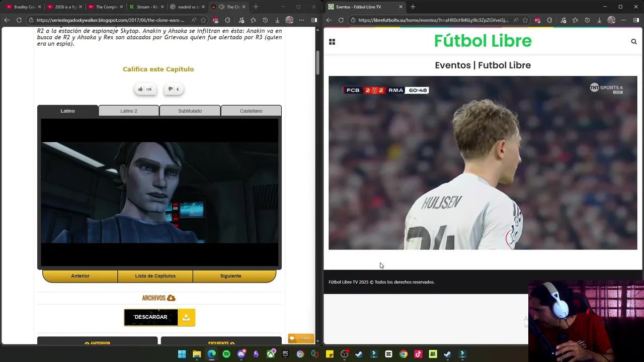The width and height of the screenshot is (644, 362).
Task: Open OBS Studio from the taskbar
Action: [x=345, y=354]
